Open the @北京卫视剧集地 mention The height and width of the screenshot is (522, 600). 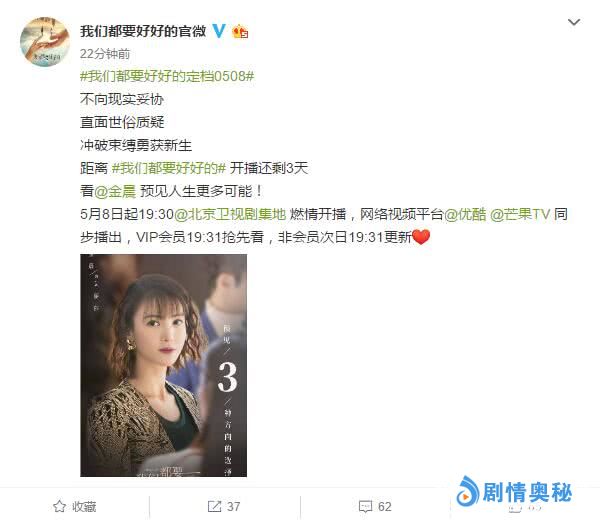point(230,214)
